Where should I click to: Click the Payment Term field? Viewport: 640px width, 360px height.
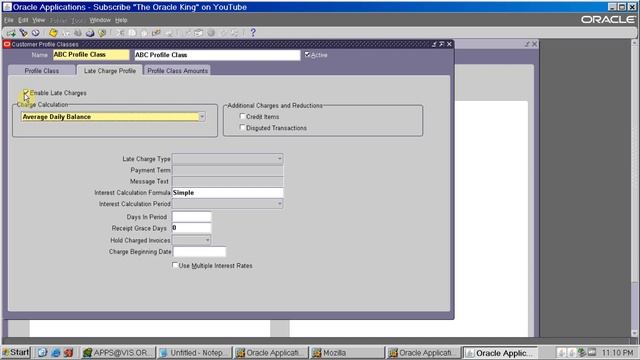point(227,170)
